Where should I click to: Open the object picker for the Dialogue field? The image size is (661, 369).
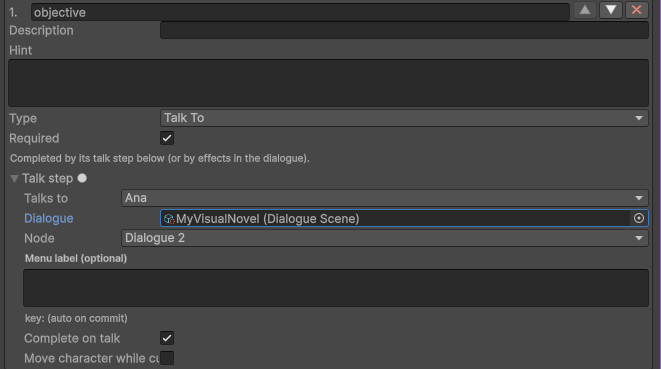pos(639,218)
